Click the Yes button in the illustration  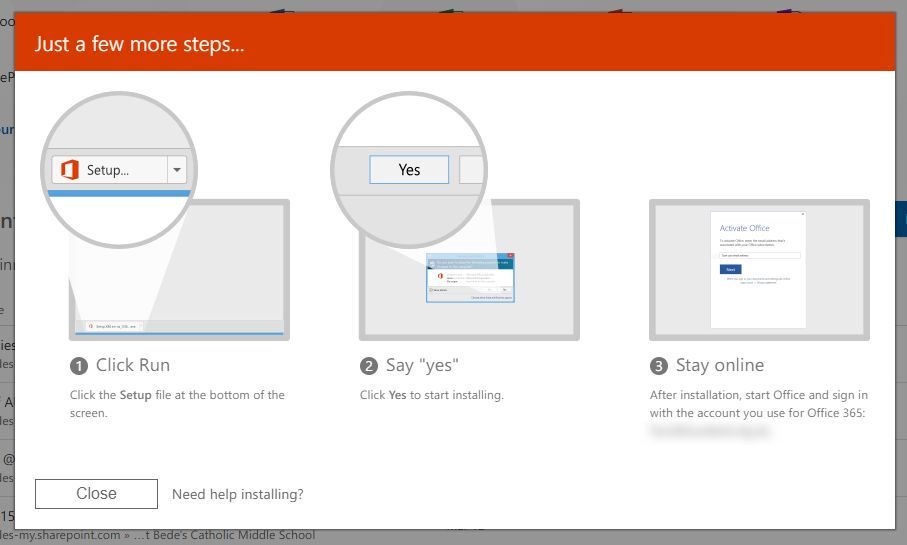click(409, 170)
